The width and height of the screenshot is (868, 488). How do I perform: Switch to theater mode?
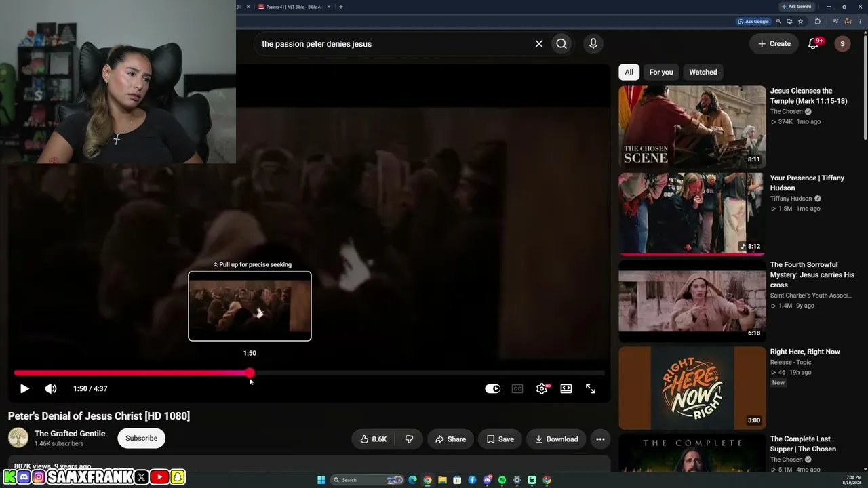tap(566, 388)
